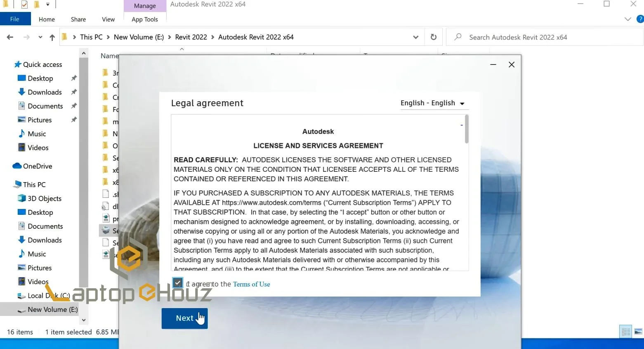Tick the agree to Terms of Use checkbox
Screen dimensions: 644x349
177,283
